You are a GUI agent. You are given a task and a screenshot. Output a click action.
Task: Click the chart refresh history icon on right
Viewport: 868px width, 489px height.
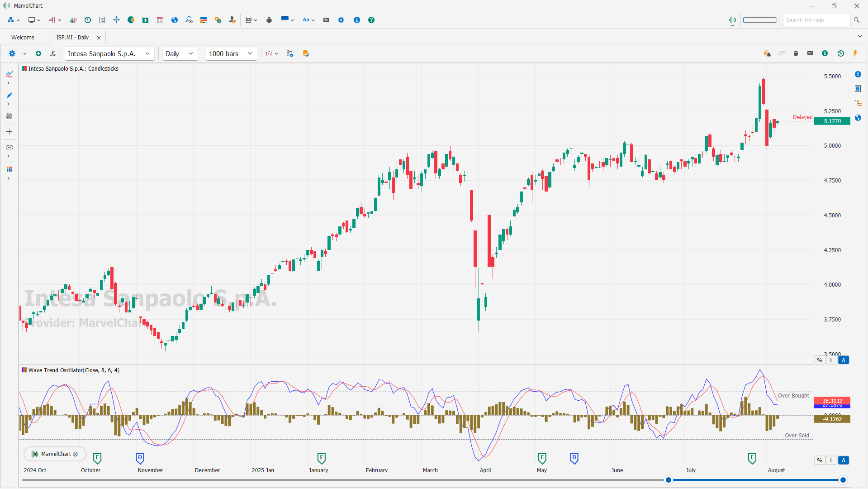click(x=841, y=53)
